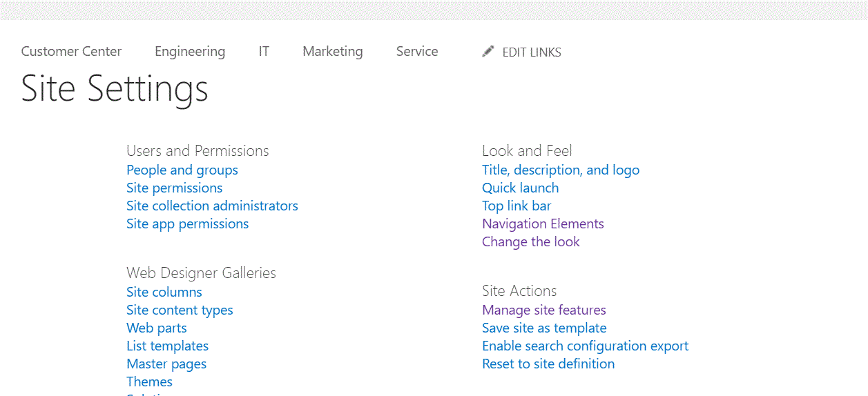The width and height of the screenshot is (868, 396).
Task: Click Reset to site definition
Action: (548, 364)
